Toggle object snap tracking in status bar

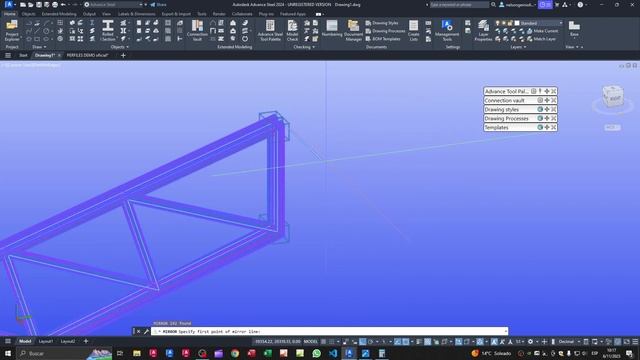click(x=397, y=341)
